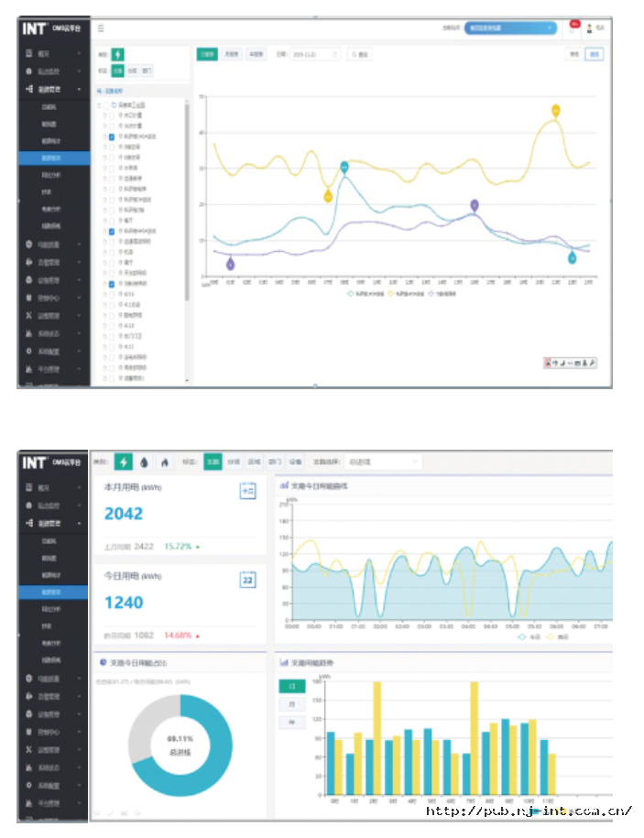The height and width of the screenshot is (838, 644).
Task: Click the red 14.68% change value
Action: pos(178,635)
